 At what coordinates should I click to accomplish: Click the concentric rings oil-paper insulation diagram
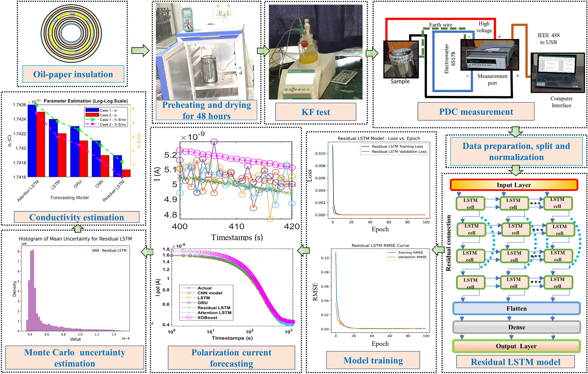tap(71, 33)
